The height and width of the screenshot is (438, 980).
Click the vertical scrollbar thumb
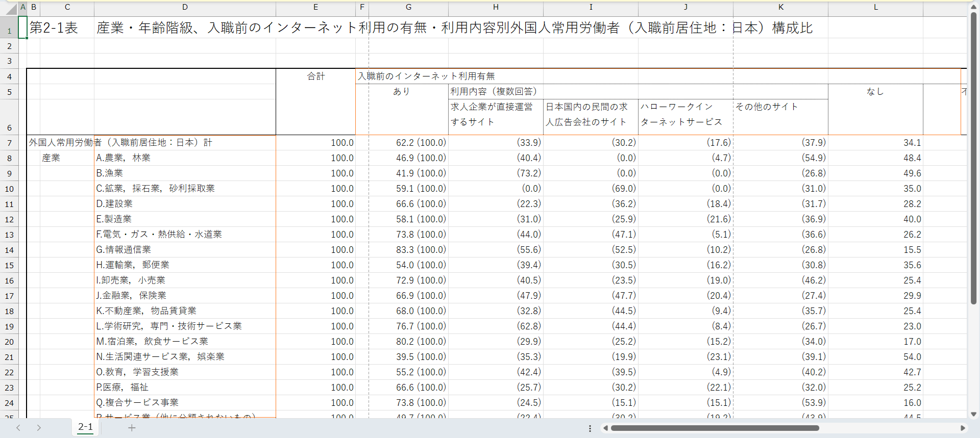(x=973, y=158)
